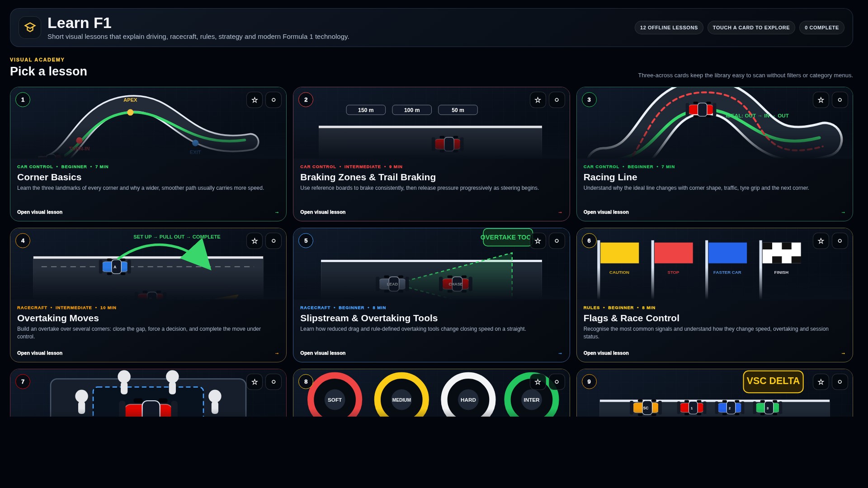The width and height of the screenshot is (868, 488).
Task: Click the Corner Basics lesson title
Action: tap(49, 178)
